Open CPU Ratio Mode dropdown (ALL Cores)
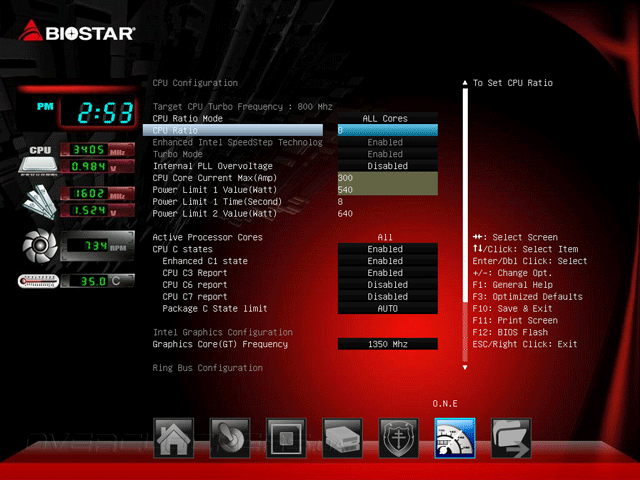The image size is (640, 480). (x=388, y=118)
